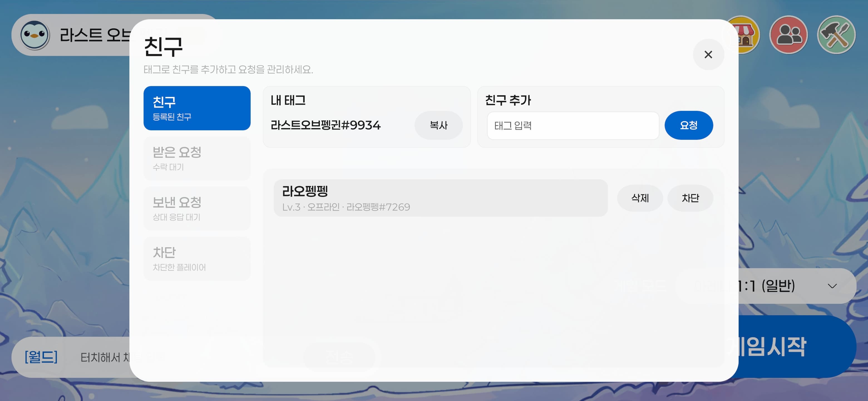Open the [월드] chat channel label
This screenshot has height=401, width=868.
point(41,357)
